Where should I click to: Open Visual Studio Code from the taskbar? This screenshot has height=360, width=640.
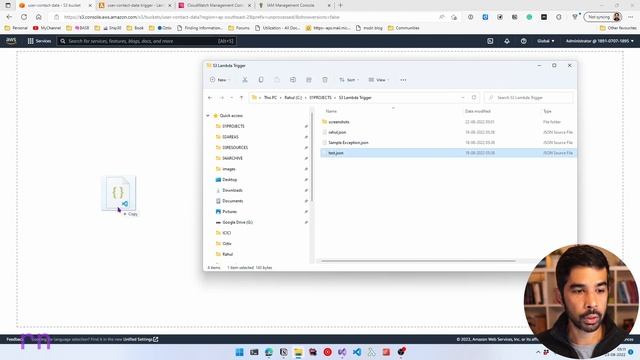357,352
